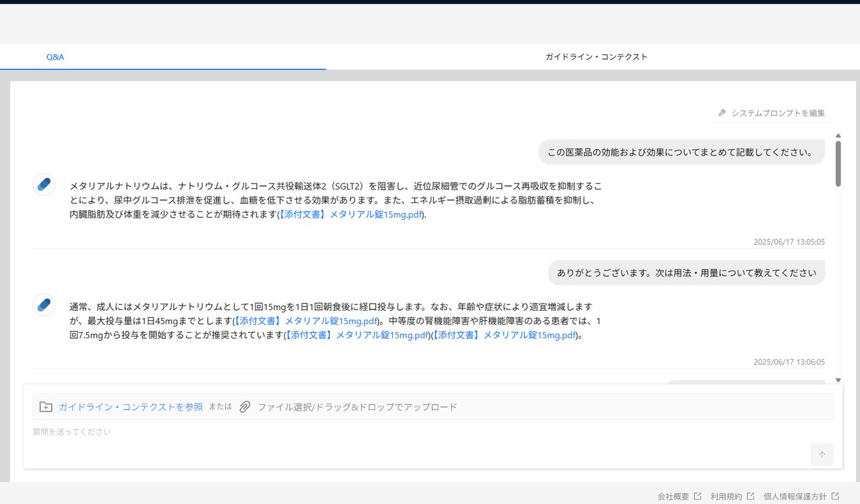Focus the 質問を送ってください input field

[433, 432]
